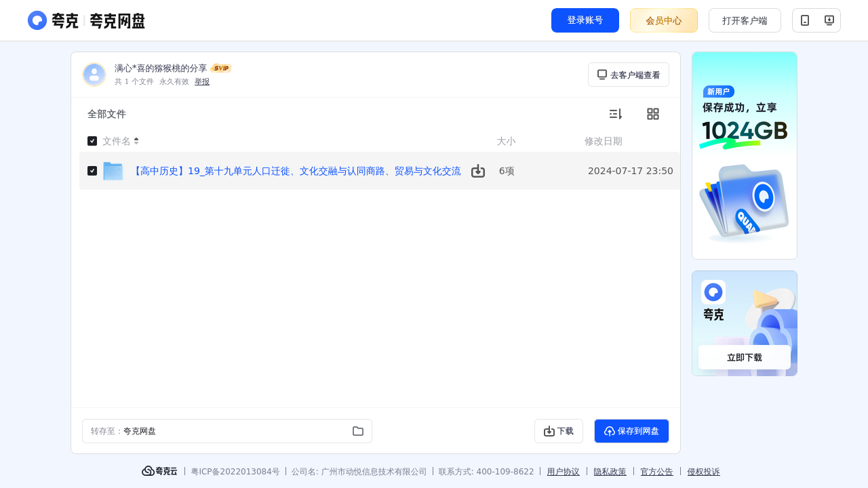This screenshot has height=488, width=868.
Task: Open 官方公告 link
Action: (657, 472)
